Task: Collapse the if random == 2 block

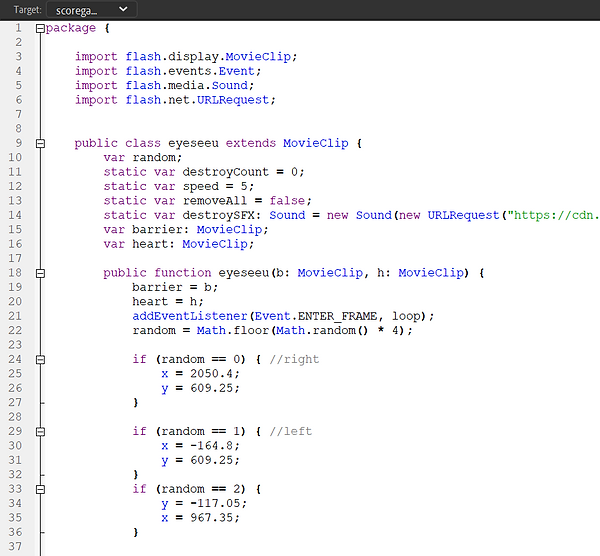Action: tap(40, 489)
